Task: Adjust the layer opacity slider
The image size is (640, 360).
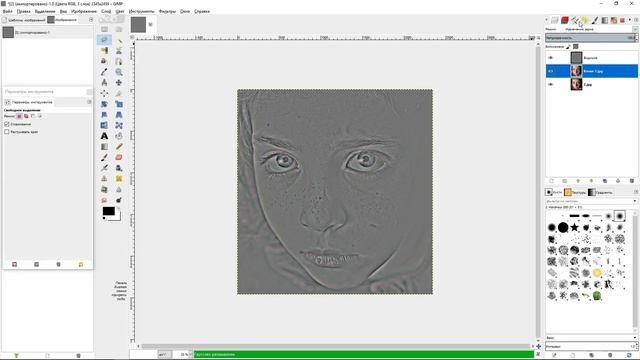Action: [x=591, y=38]
